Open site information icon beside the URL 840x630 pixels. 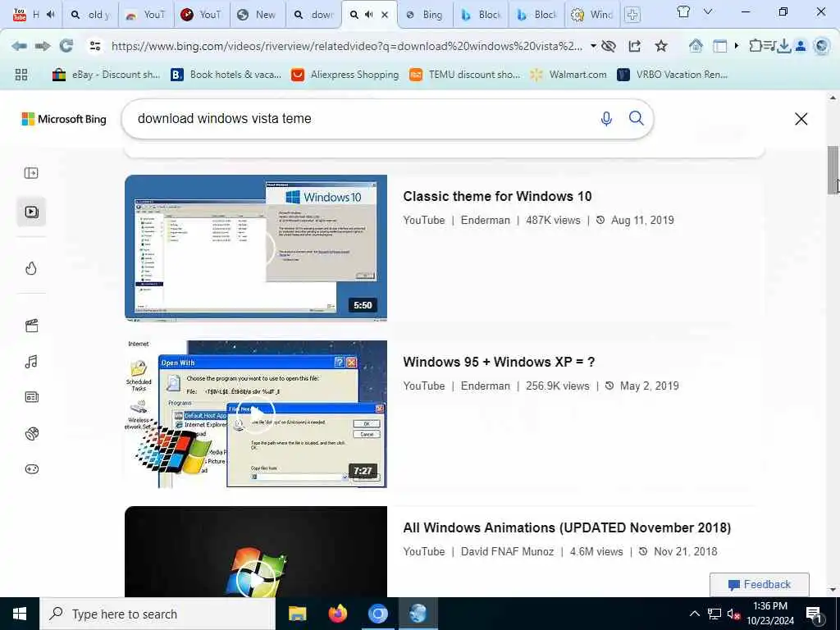point(95,46)
